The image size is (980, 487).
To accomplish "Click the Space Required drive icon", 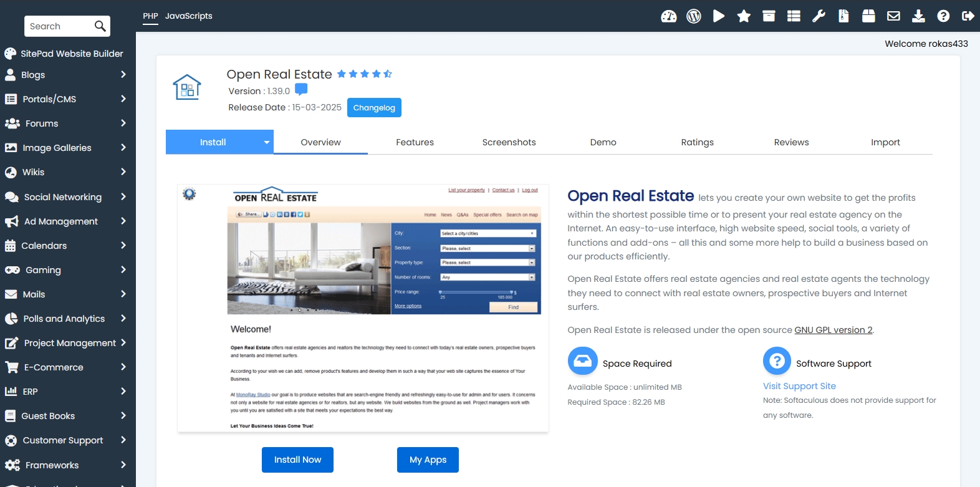I will pos(583,361).
